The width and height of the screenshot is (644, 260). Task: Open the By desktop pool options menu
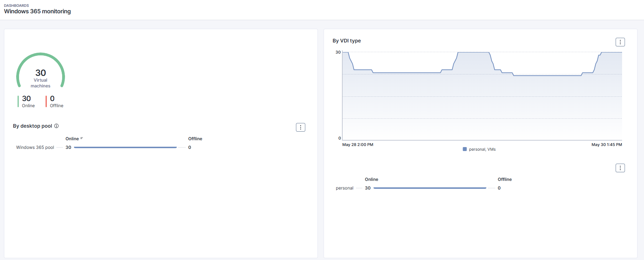301,127
